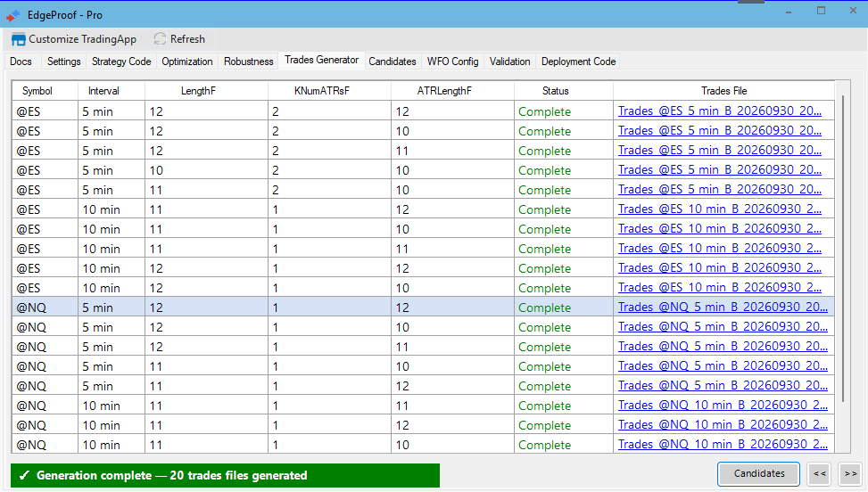Open trades file in highlighted @NQ 5 min row

723,307
